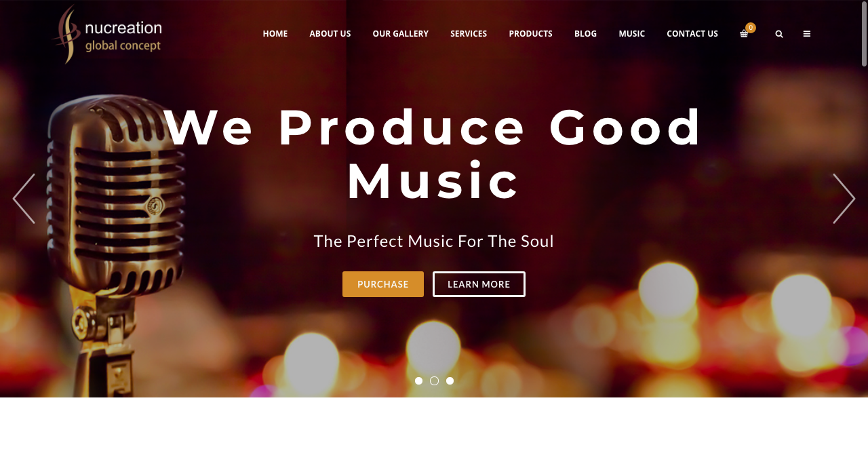Click the page vertical scrollbar thumb
Viewport: 868px width, 468px height.
click(x=865, y=34)
